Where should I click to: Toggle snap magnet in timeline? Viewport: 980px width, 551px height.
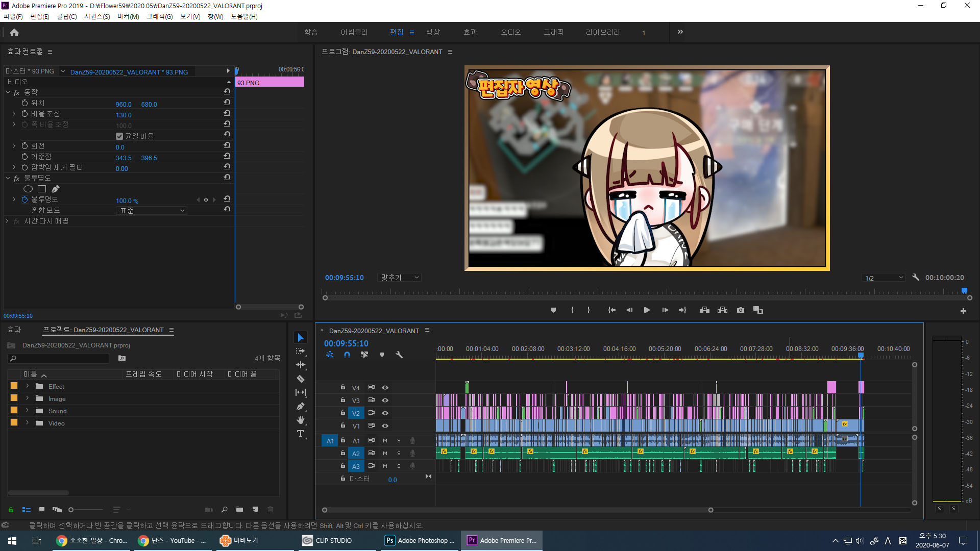pyautogui.click(x=347, y=355)
